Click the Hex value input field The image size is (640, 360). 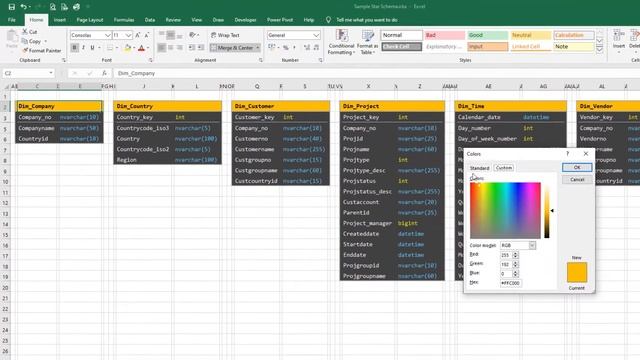[511, 283]
